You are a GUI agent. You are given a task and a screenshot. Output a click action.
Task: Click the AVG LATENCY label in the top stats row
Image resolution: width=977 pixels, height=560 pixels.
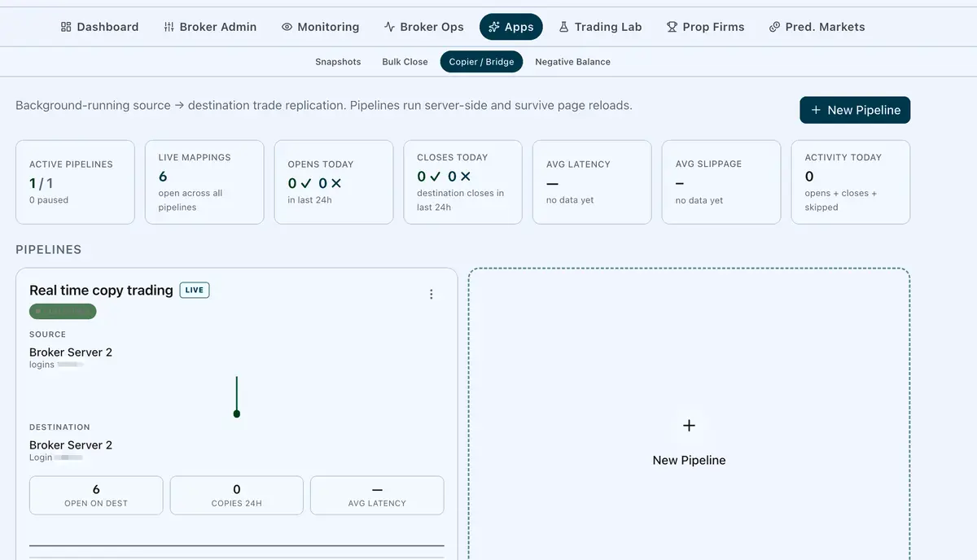pyautogui.click(x=578, y=164)
